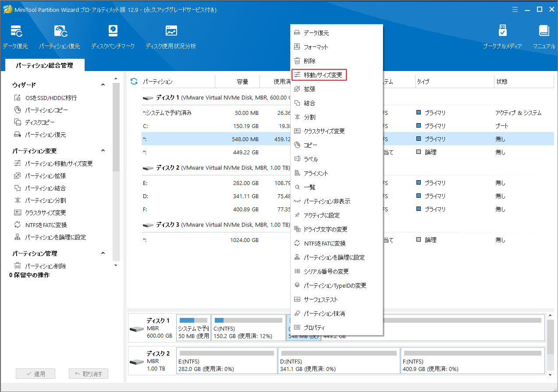Sort by 容量 column header
Screen dimensions: 558x392
click(242, 82)
